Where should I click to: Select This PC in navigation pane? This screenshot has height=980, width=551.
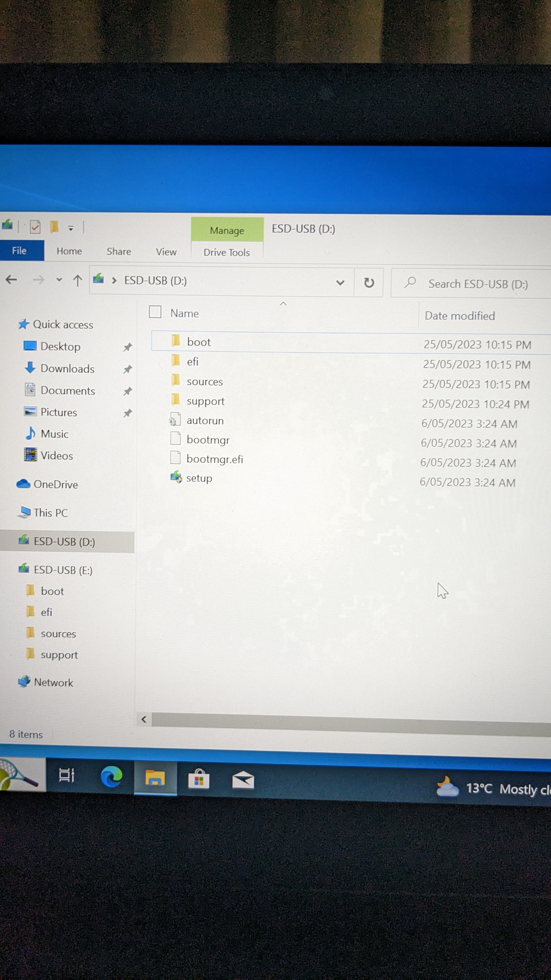pos(51,513)
